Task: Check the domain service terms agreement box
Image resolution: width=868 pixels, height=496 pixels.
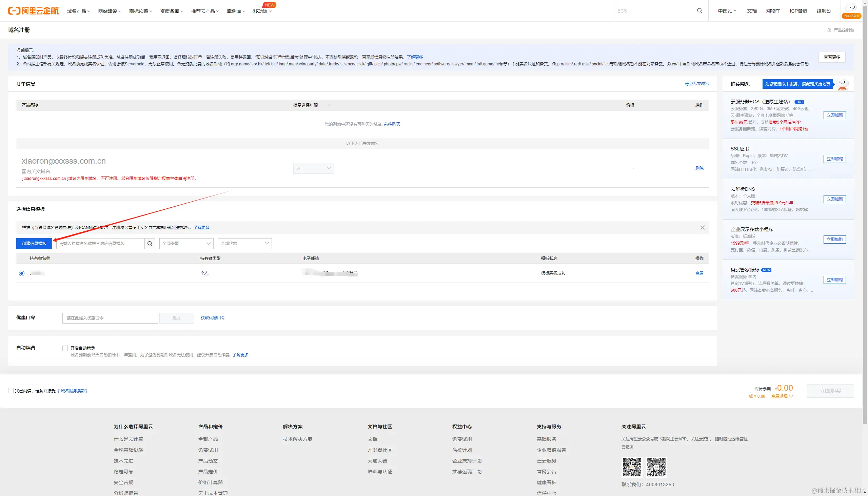Action: [x=11, y=391]
